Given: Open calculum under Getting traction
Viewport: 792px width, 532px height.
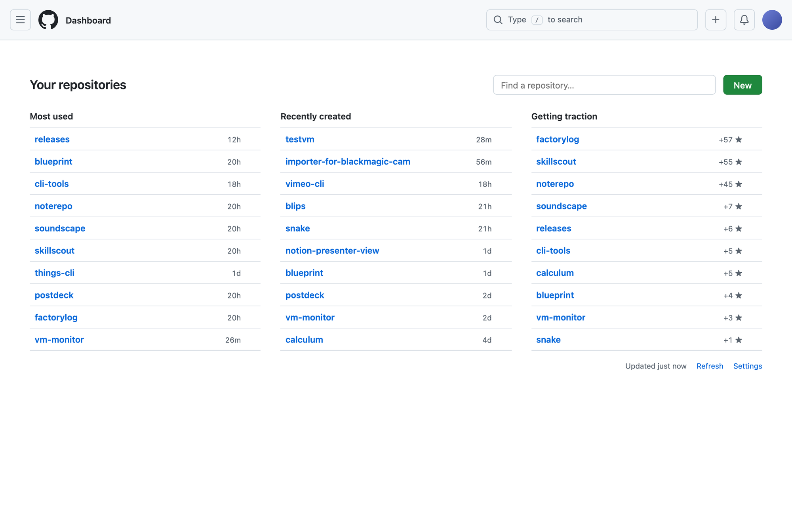Looking at the screenshot, I should coord(555,273).
